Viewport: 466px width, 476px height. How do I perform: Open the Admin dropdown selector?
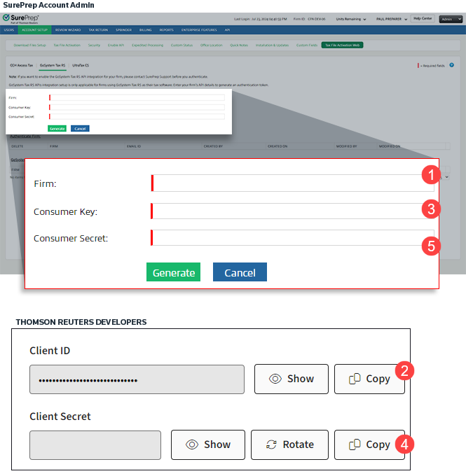click(451, 19)
